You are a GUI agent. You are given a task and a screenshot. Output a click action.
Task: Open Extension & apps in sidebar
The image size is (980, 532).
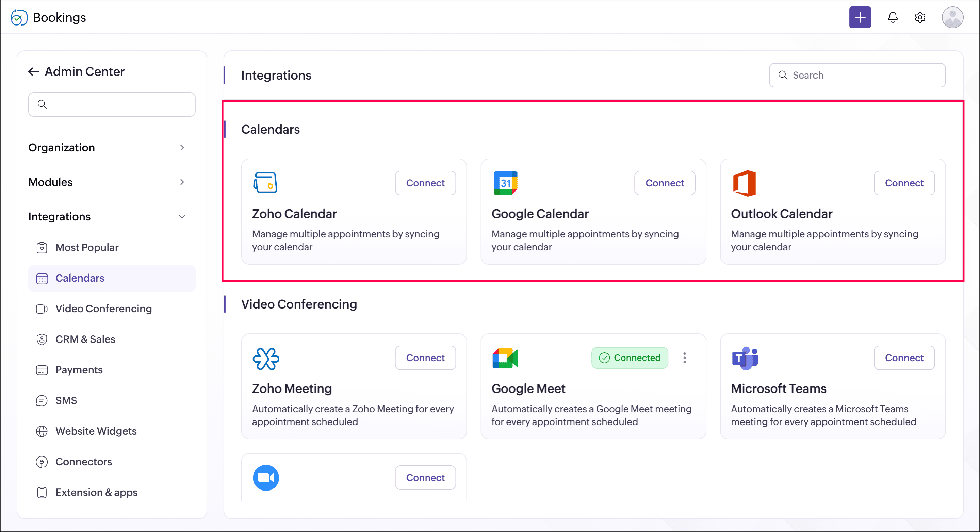[112, 493]
